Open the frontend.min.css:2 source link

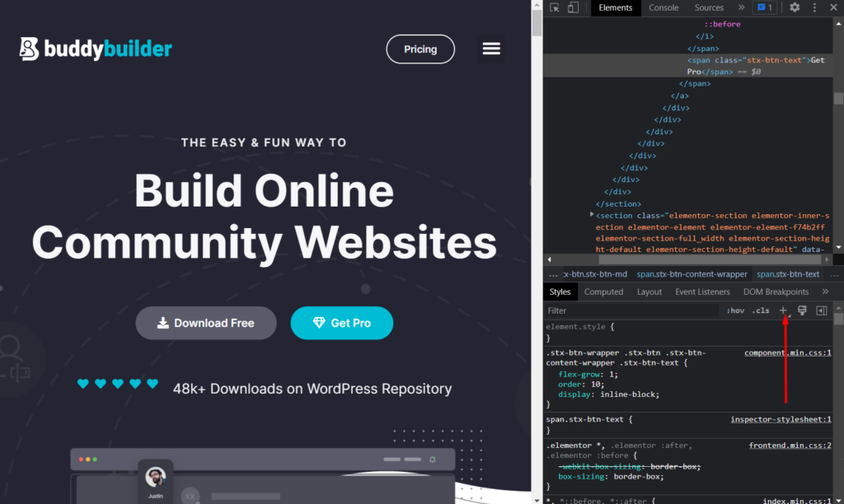[790, 446]
